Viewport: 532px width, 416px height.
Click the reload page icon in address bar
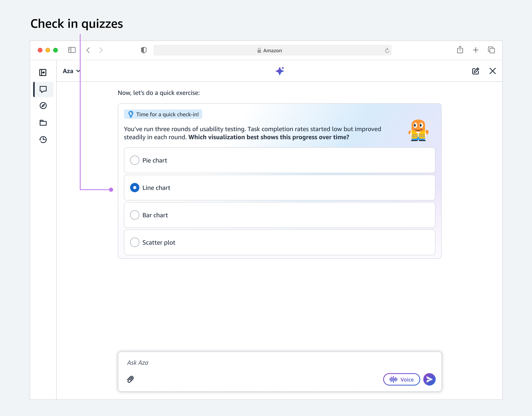387,50
